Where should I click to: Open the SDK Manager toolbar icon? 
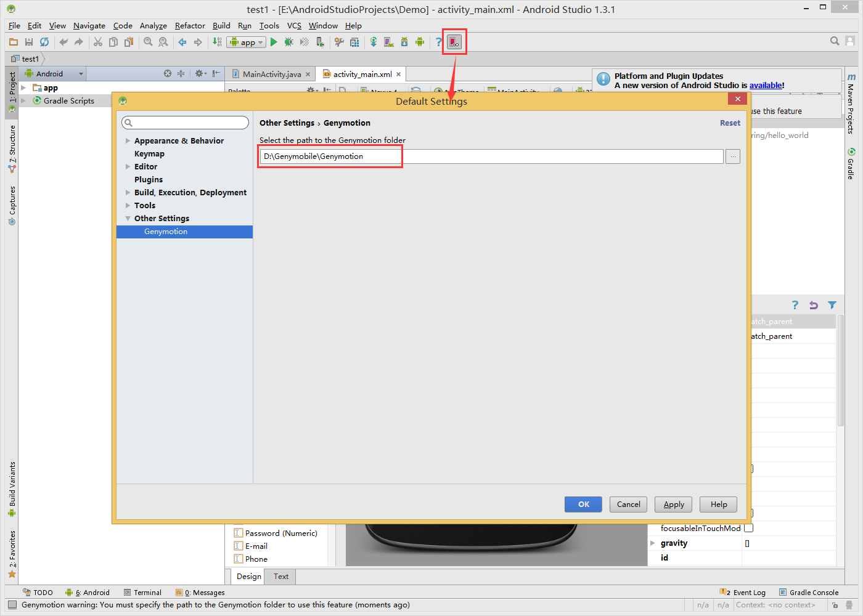[404, 42]
